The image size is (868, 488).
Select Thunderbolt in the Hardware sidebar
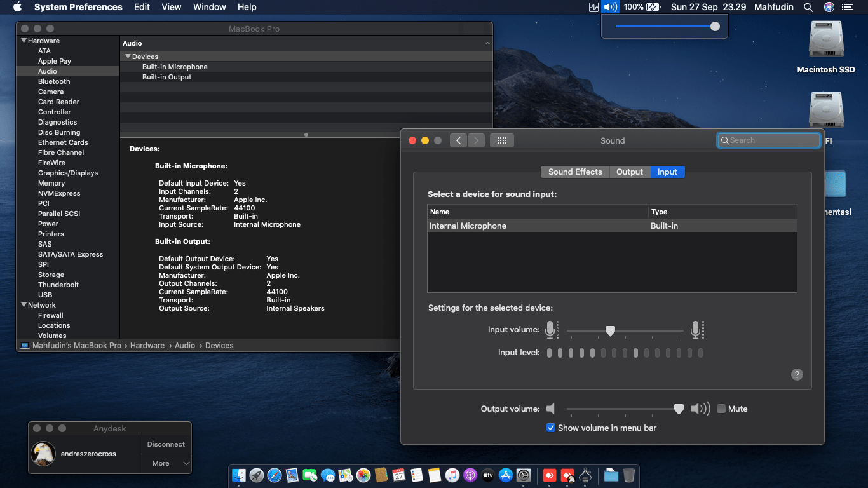[58, 285]
